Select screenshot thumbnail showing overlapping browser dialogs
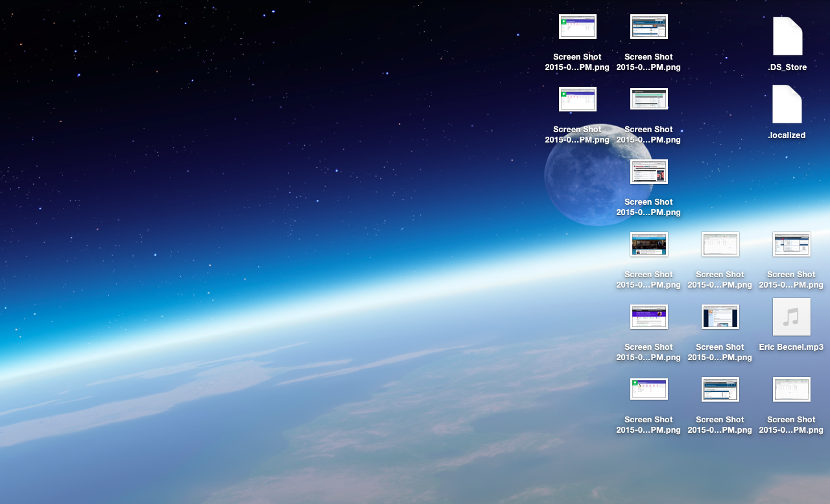This screenshot has height=504, width=830. tap(791, 244)
